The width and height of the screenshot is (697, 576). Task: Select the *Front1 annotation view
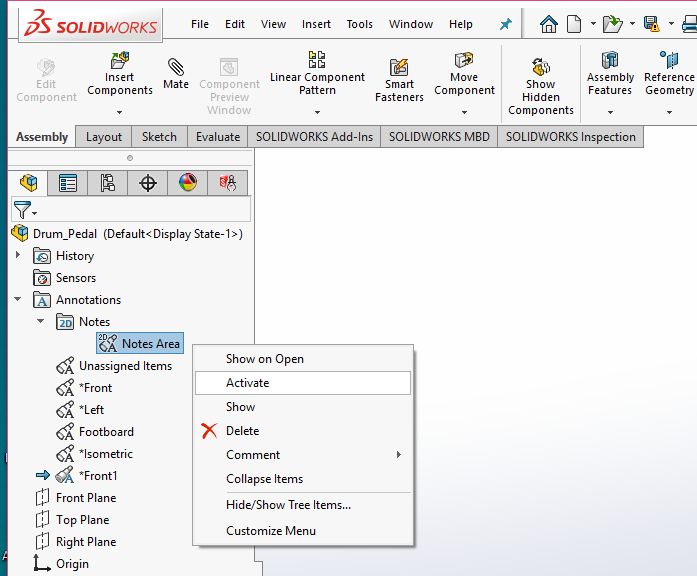(x=87, y=476)
